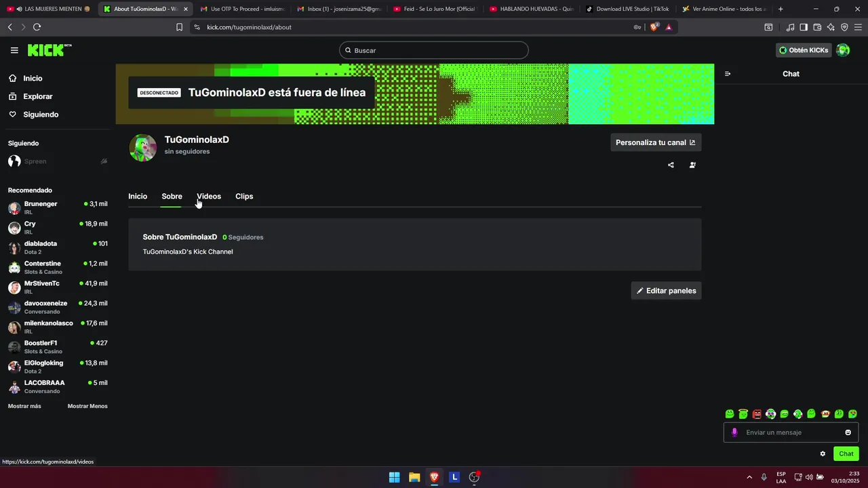Toggle the Brave sidebar panel icon

point(804,27)
